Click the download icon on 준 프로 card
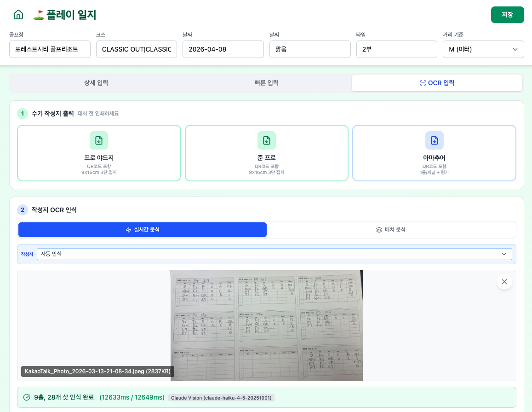Screen dimensions: 532x412 [x=267, y=140]
